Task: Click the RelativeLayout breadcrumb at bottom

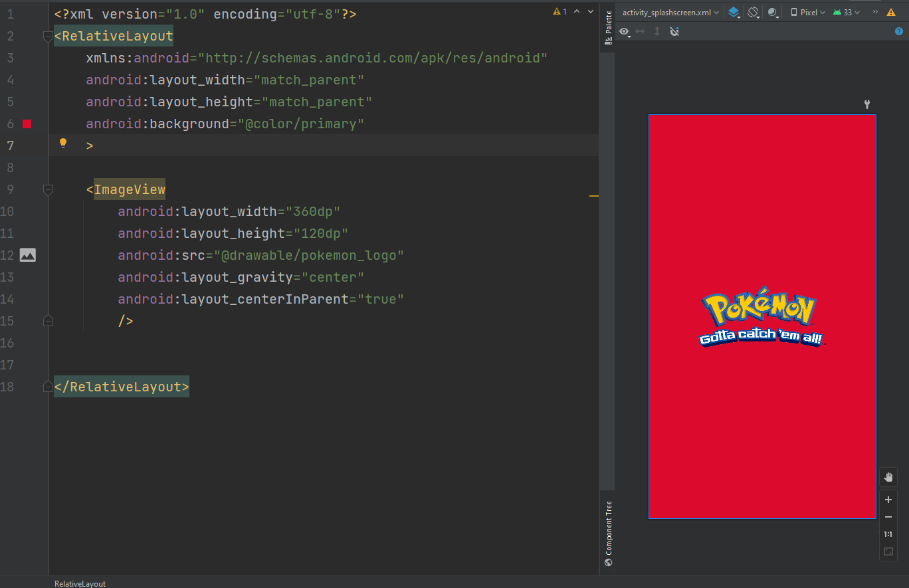Action: point(80,583)
